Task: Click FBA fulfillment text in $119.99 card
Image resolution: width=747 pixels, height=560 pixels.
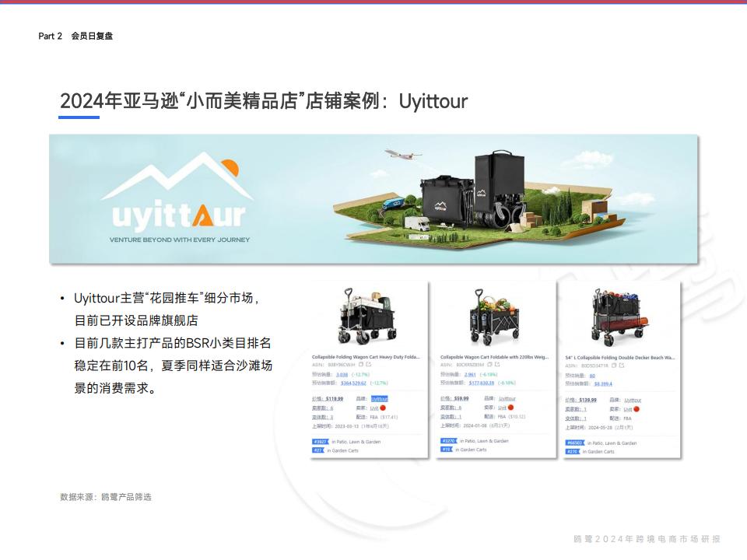Action: coord(374,417)
